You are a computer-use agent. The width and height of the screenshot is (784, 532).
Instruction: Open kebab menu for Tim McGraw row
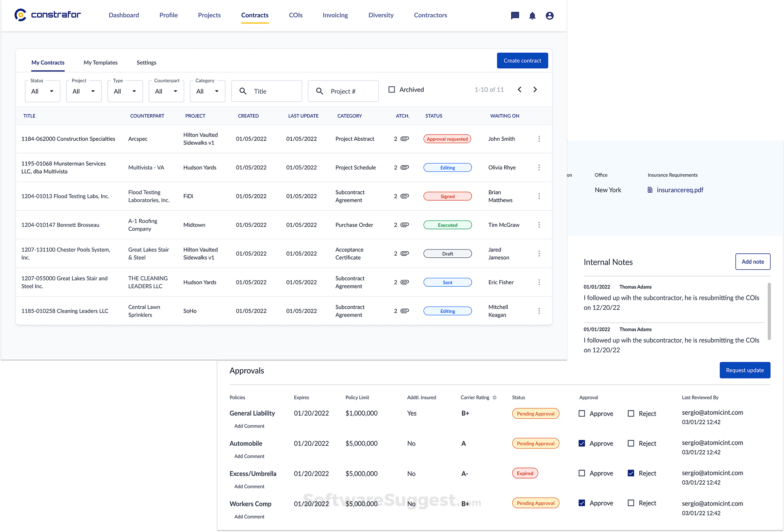[x=539, y=225]
